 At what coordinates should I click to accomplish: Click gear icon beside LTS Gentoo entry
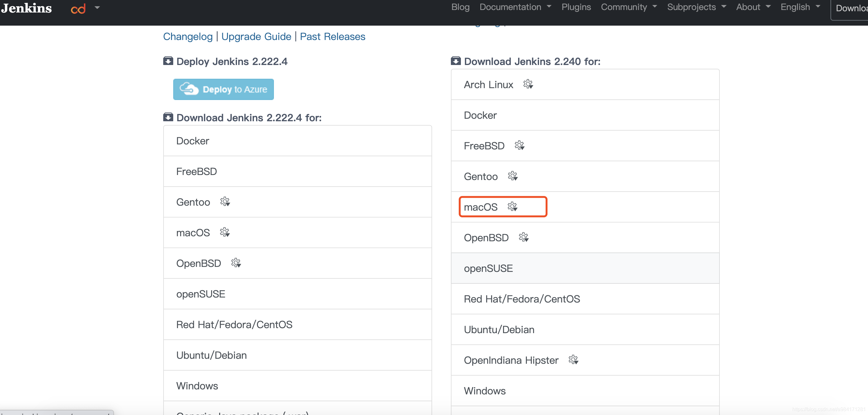coord(225,202)
